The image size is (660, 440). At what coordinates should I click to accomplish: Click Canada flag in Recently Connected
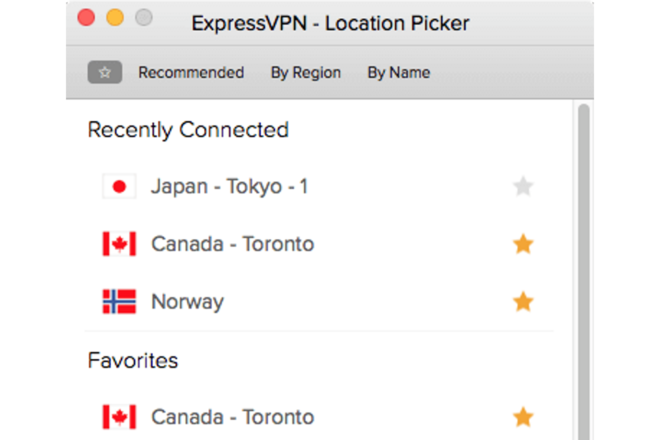click(x=120, y=244)
